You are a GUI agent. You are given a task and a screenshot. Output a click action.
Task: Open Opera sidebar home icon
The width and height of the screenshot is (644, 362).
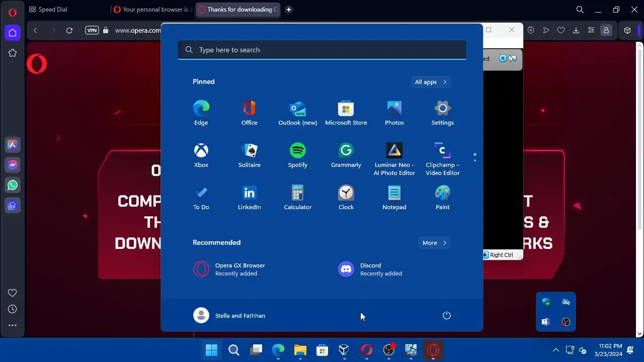pyautogui.click(x=13, y=33)
